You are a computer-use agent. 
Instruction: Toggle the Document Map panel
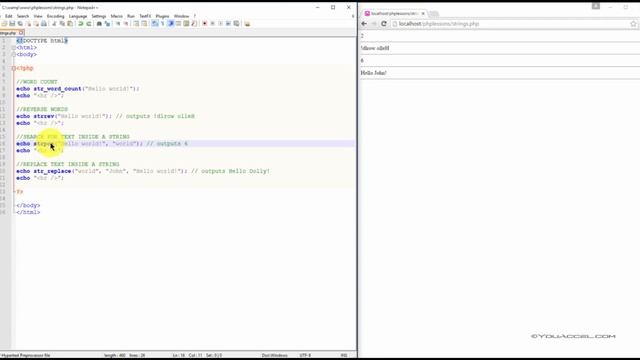tap(186, 24)
